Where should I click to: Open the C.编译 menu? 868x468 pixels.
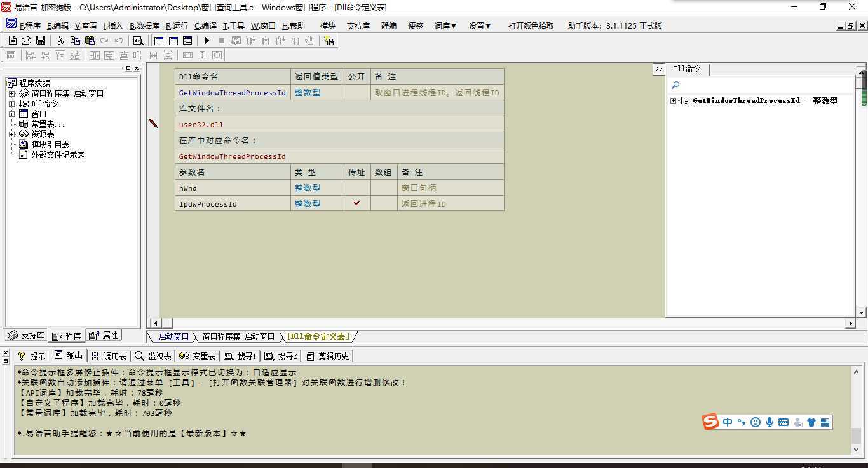(x=205, y=25)
